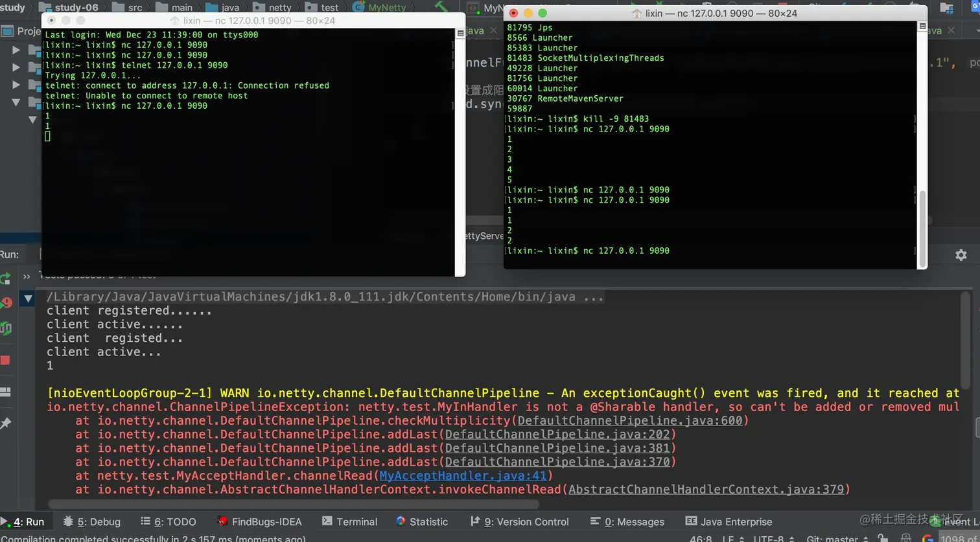The height and width of the screenshot is (542, 980).
Task: Open the Terminal tool tab
Action: point(349,521)
